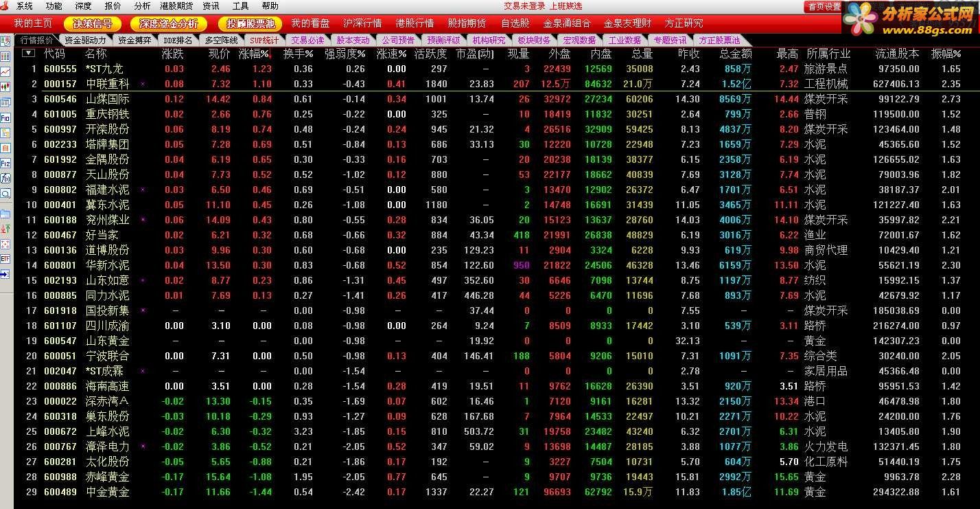Click the red app icon in title bar

[x=5, y=5]
